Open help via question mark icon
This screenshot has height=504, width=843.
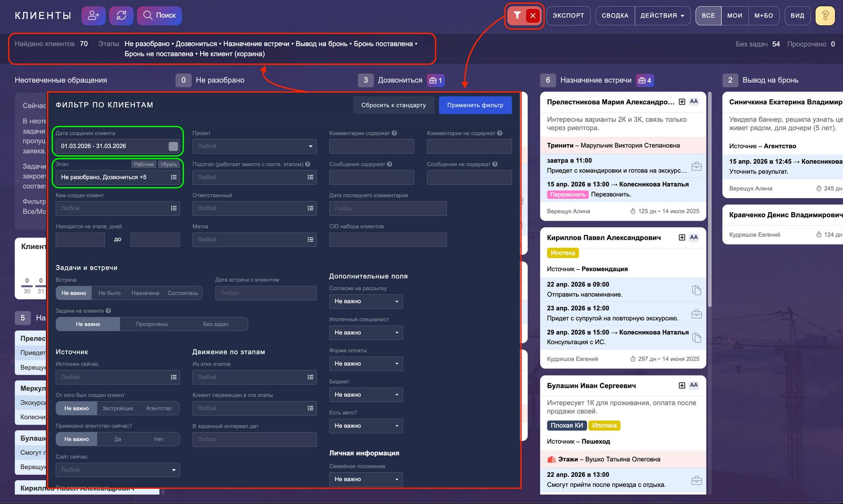pos(825,16)
